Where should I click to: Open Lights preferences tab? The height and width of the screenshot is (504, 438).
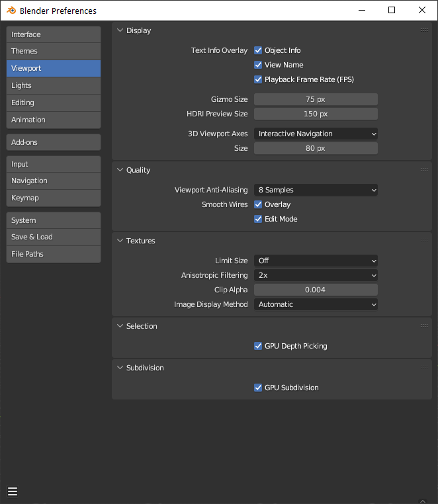(54, 85)
